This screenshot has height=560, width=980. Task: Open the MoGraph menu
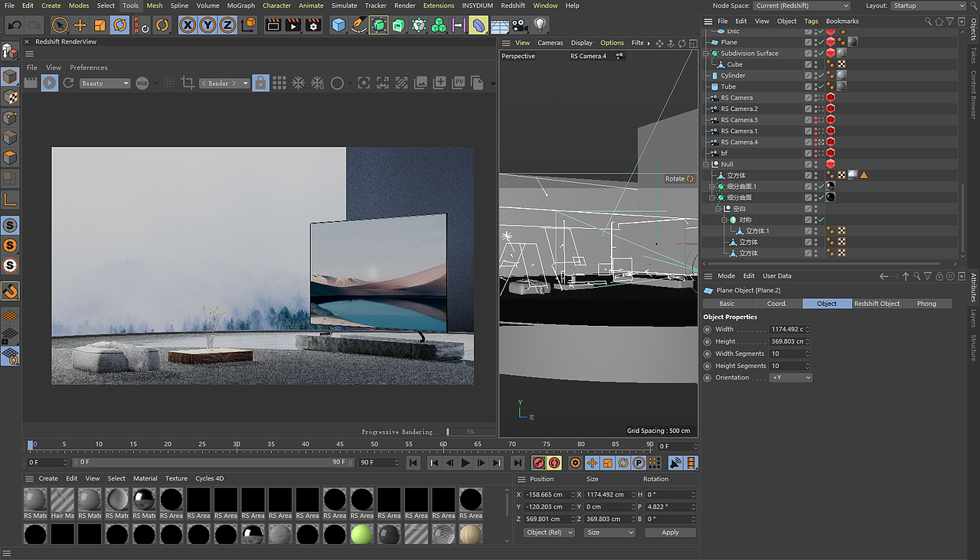coord(240,5)
